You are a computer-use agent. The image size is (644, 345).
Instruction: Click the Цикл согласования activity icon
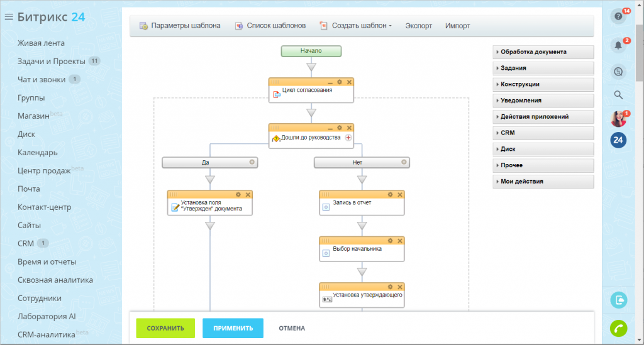coord(277,95)
